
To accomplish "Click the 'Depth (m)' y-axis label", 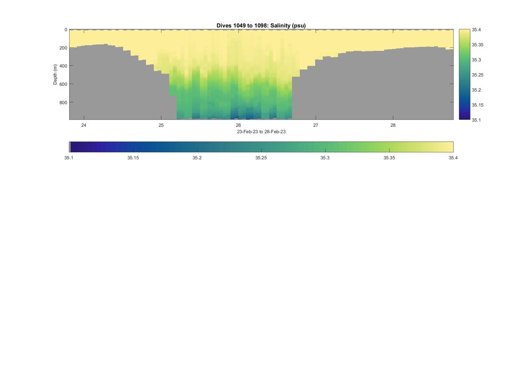I will (55, 74).
